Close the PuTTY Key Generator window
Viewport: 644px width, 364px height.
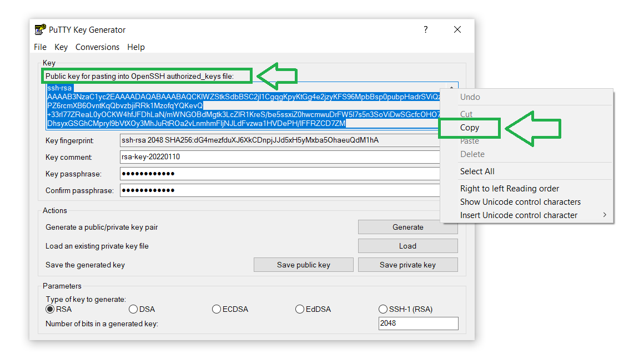click(x=457, y=29)
